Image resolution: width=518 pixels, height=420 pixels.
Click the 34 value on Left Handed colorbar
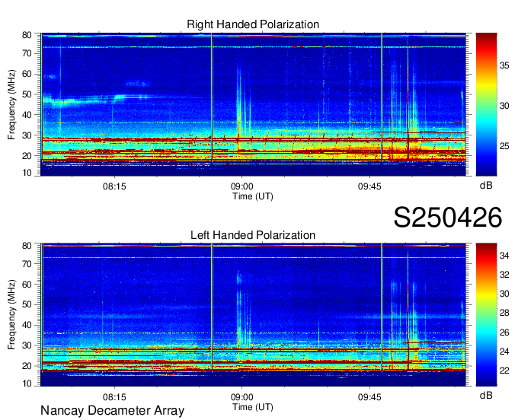[x=504, y=256]
